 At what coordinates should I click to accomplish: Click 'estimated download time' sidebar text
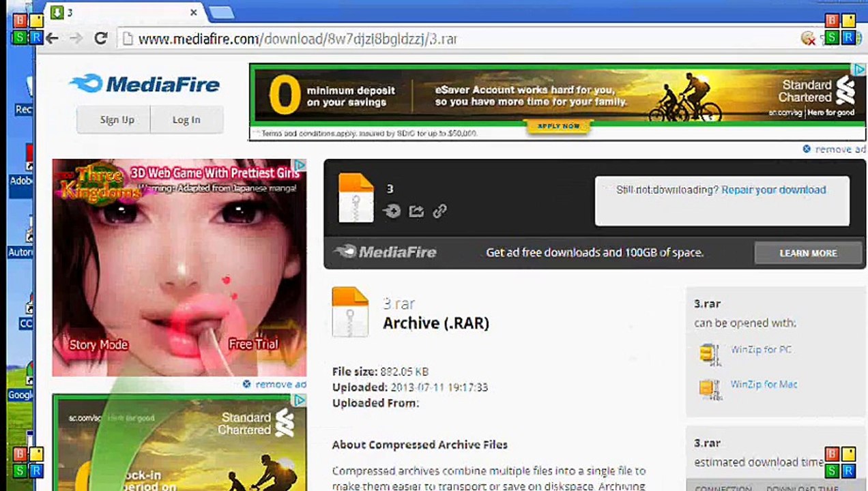(x=759, y=462)
